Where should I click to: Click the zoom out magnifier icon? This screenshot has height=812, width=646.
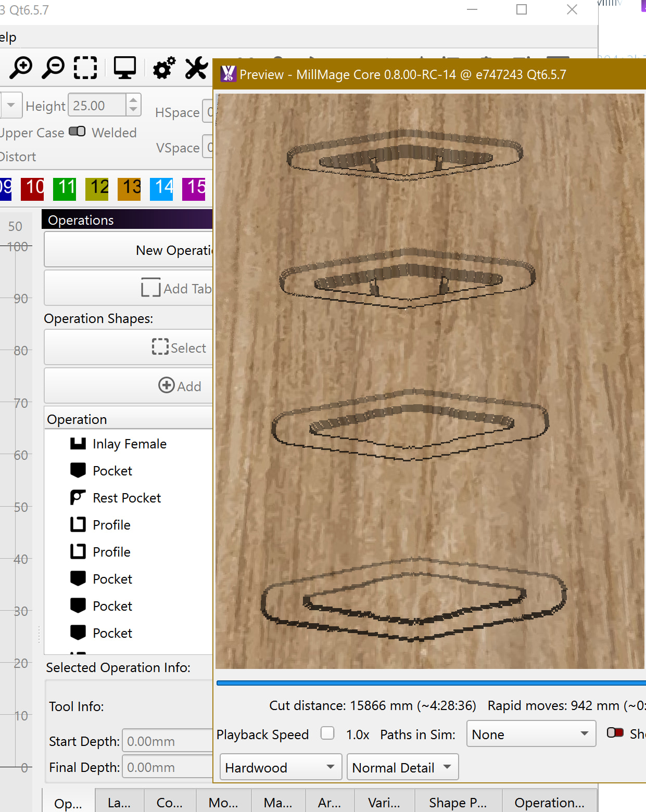point(53,68)
